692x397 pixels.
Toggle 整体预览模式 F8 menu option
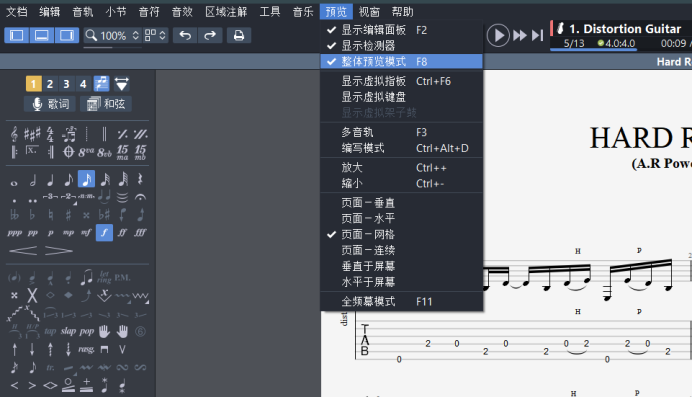(402, 62)
